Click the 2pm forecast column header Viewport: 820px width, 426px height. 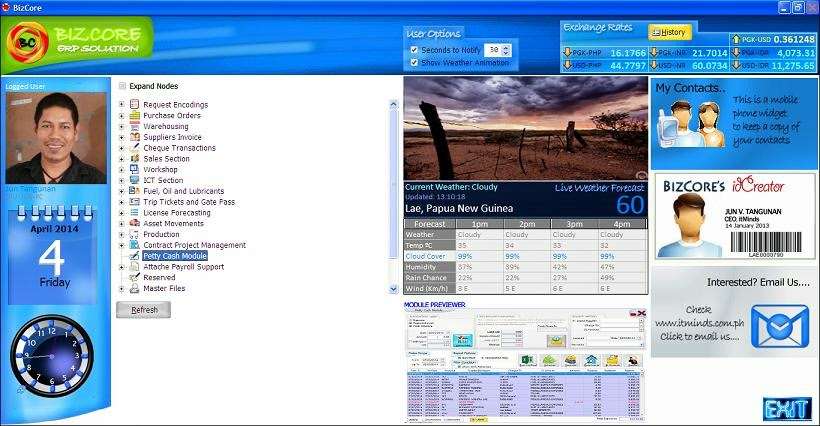tap(527, 224)
